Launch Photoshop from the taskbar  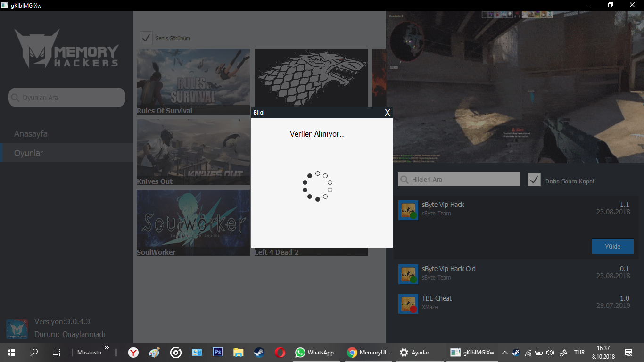pyautogui.click(x=217, y=353)
